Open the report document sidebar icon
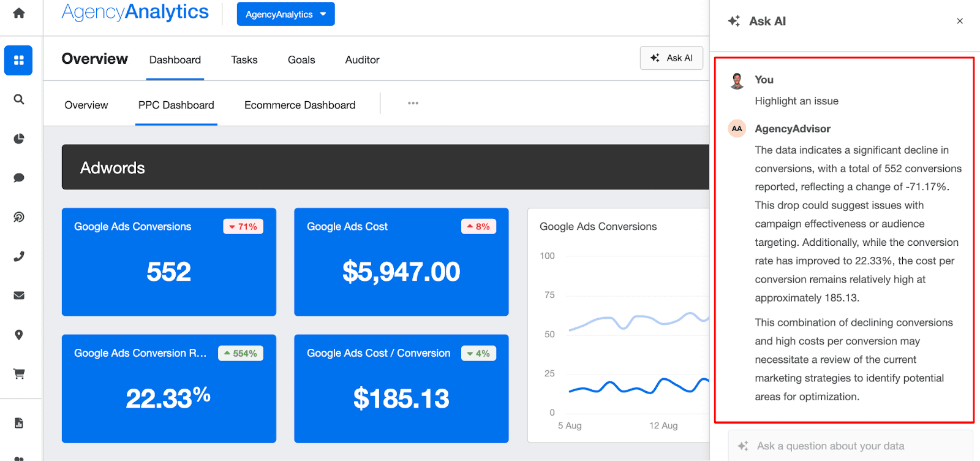The width and height of the screenshot is (980, 461). 19,423
